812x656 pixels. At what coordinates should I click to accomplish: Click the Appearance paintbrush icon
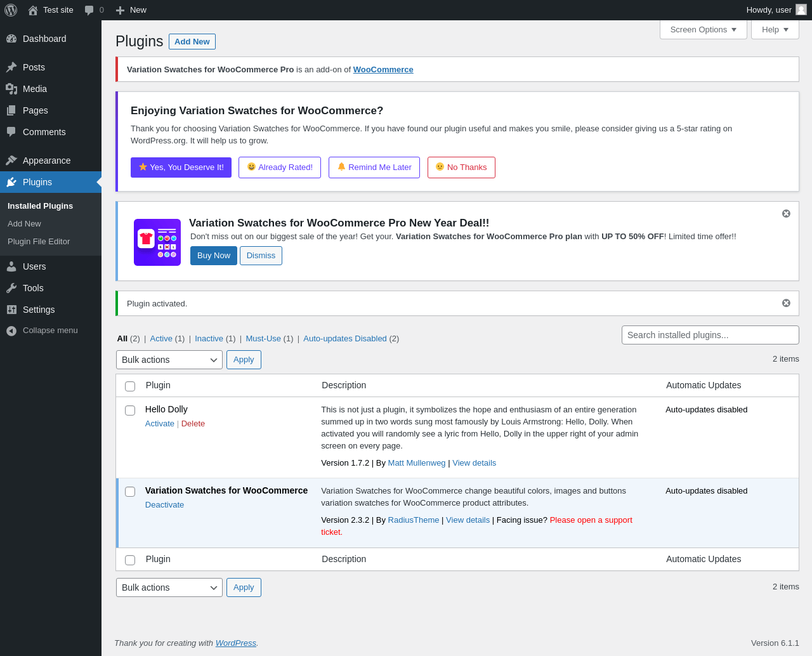[x=11, y=161]
